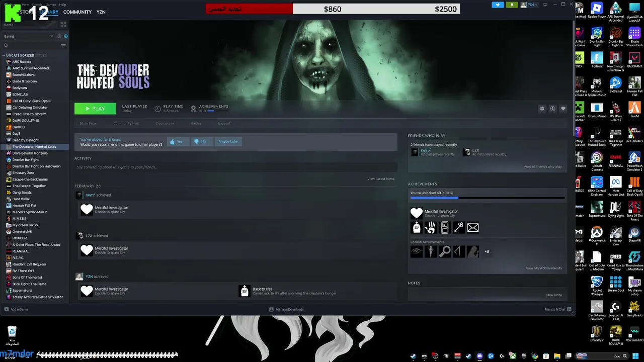
Task: Open the Community Hub link
Action: point(126,123)
